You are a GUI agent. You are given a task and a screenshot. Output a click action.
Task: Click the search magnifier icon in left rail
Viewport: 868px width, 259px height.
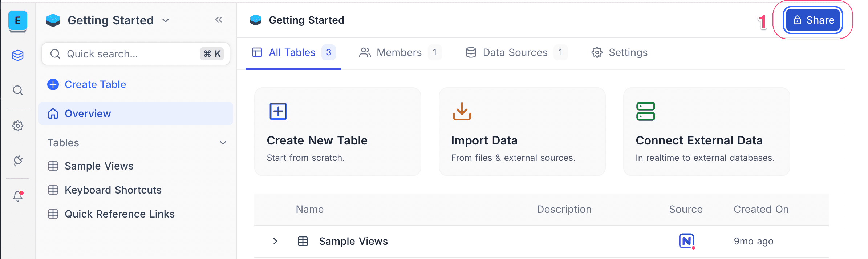pyautogui.click(x=17, y=90)
